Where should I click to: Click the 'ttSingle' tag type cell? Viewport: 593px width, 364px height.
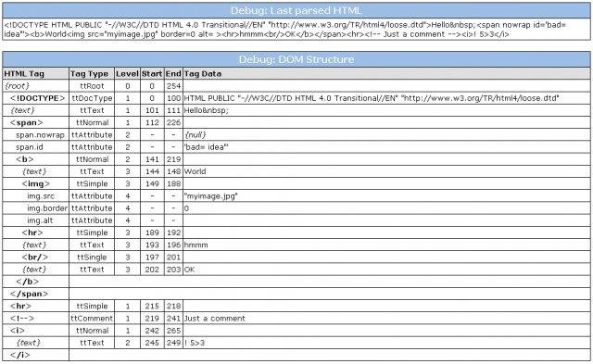pyautogui.click(x=92, y=257)
